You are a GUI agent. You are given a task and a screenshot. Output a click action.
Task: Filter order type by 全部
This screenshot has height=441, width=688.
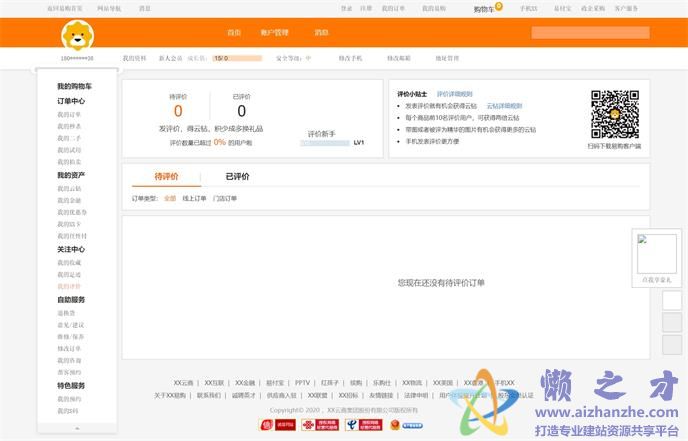(x=170, y=198)
